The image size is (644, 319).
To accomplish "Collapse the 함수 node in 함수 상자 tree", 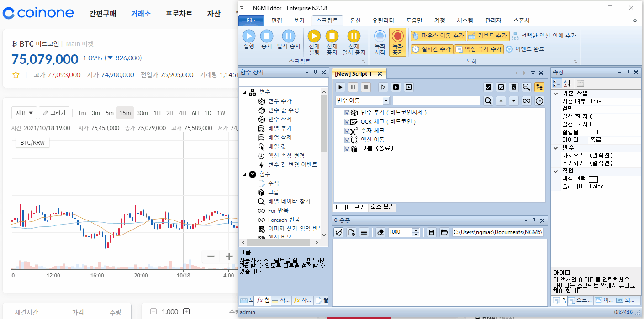I will coord(244,174).
